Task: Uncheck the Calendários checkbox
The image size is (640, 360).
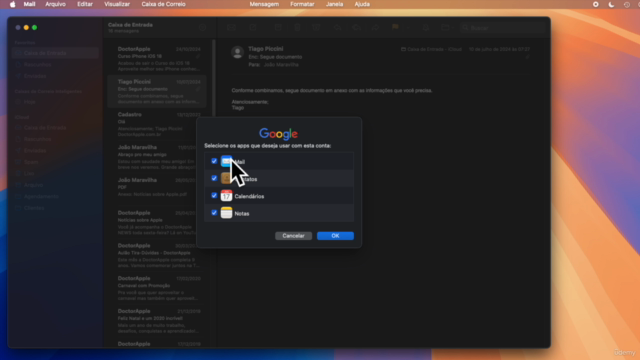Action: point(214,196)
